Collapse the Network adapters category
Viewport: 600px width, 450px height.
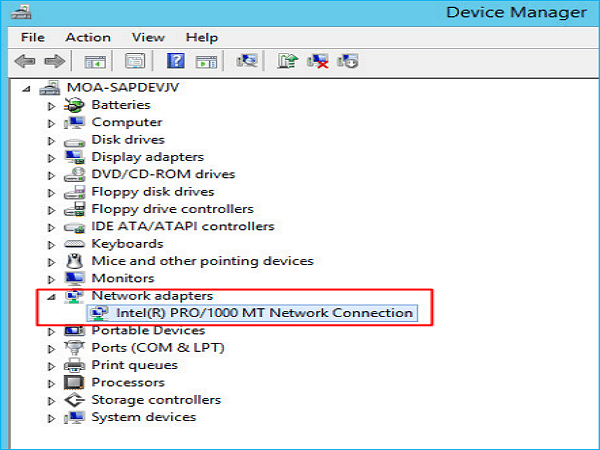coord(51,296)
